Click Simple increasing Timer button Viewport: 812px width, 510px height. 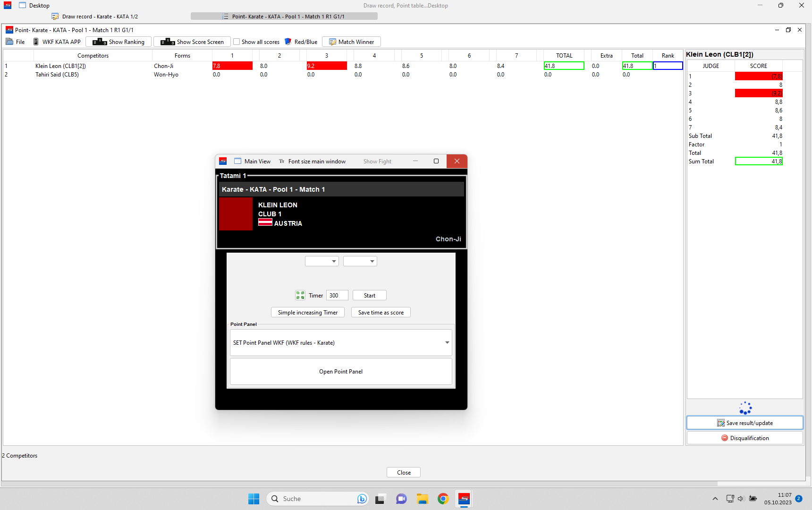coord(308,312)
